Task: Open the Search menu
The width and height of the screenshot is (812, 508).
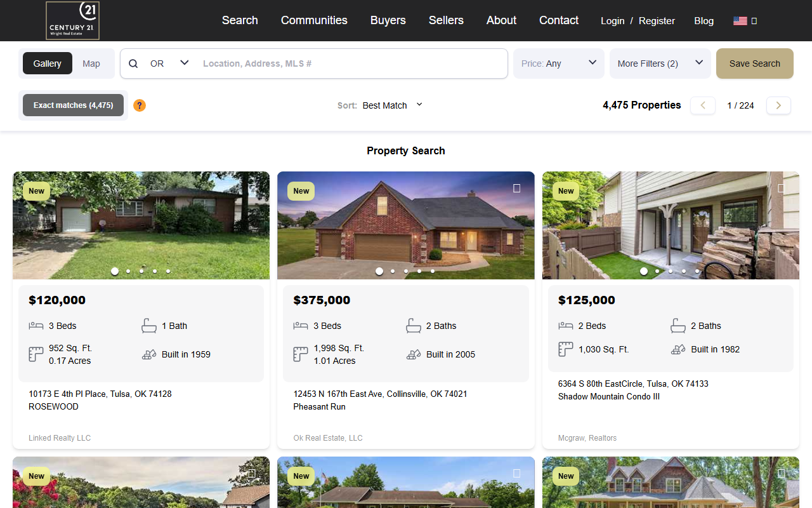Action: tap(240, 20)
